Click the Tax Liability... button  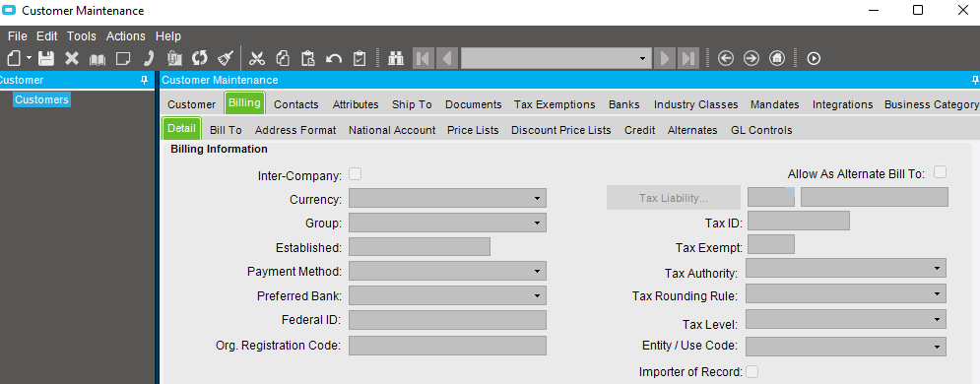click(673, 198)
